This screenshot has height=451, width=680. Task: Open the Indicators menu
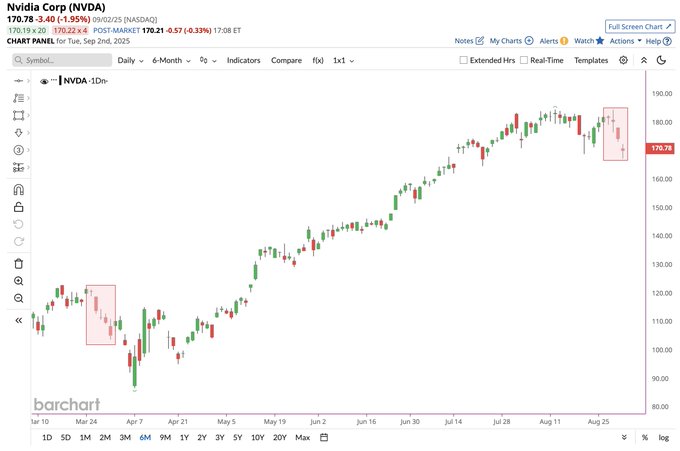(x=243, y=60)
